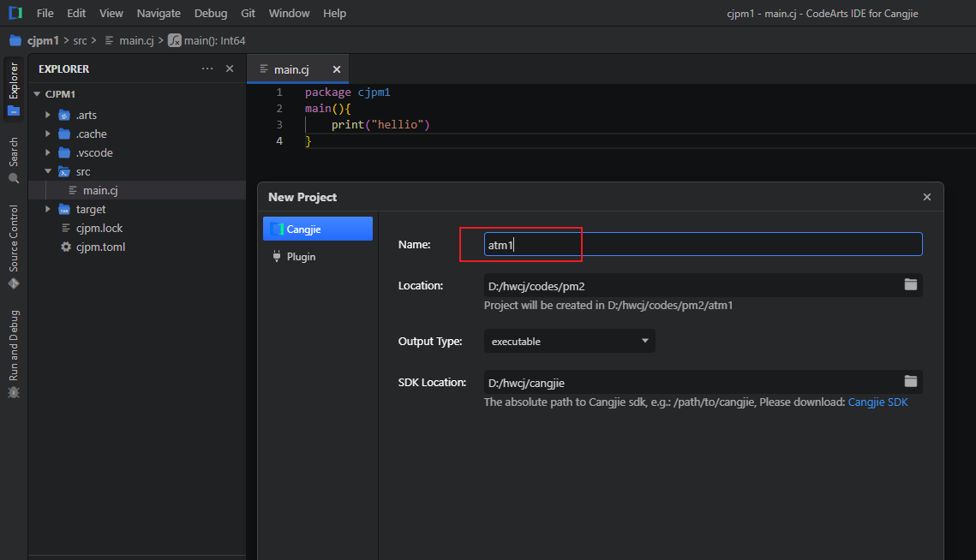
Task: Click src in the breadcrumb
Action: coord(80,40)
